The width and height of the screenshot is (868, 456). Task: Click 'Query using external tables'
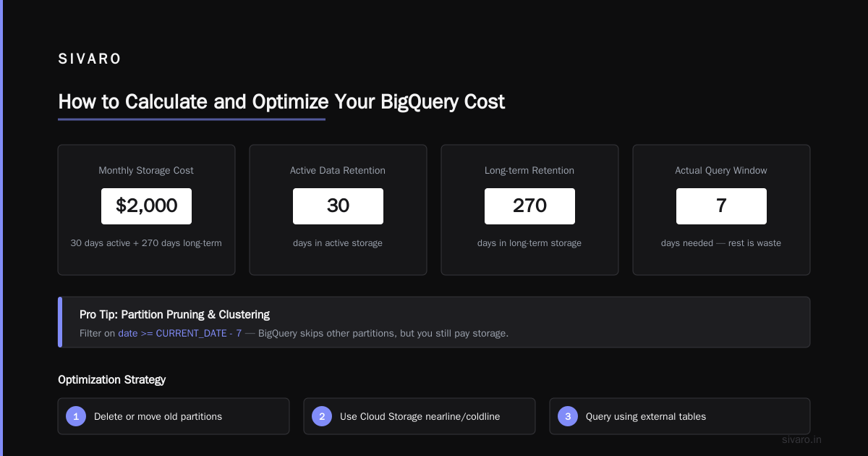646,416
